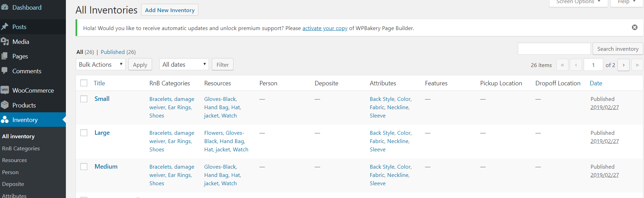Open the All dates dropdown
644x198 pixels.
coord(184,64)
